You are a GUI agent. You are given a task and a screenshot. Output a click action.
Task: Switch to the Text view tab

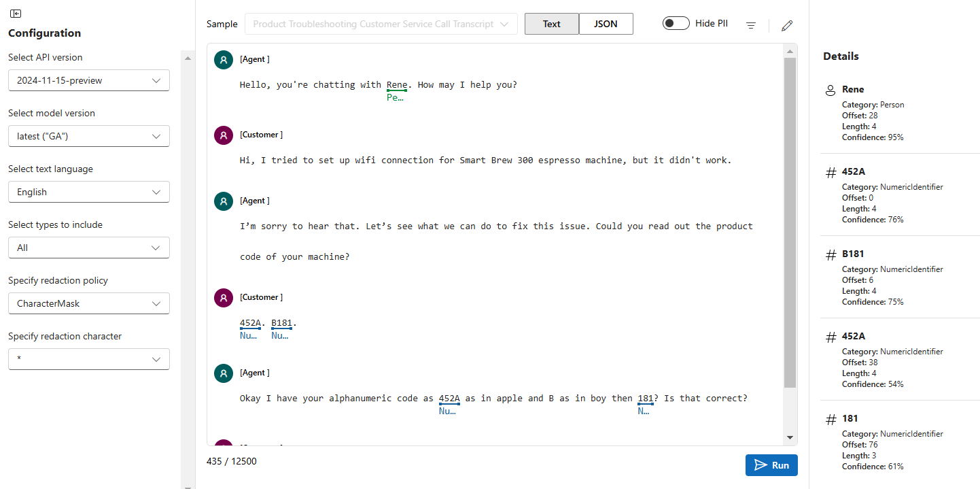[x=552, y=24]
